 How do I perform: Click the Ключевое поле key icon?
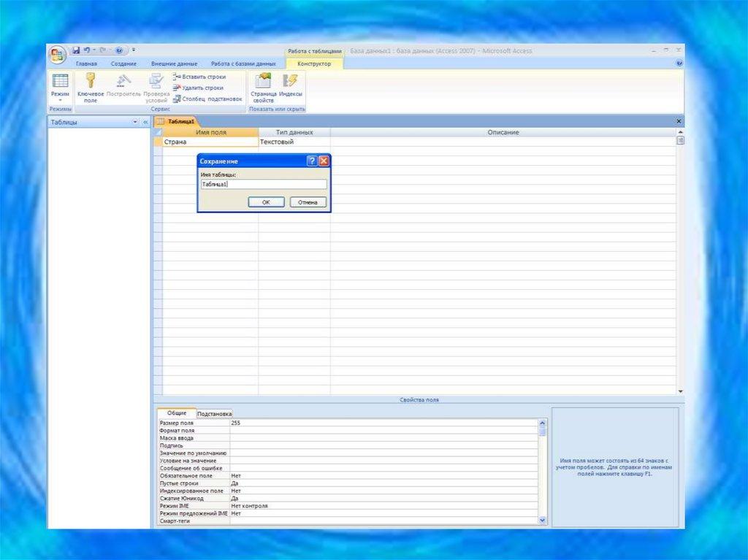pos(91,81)
